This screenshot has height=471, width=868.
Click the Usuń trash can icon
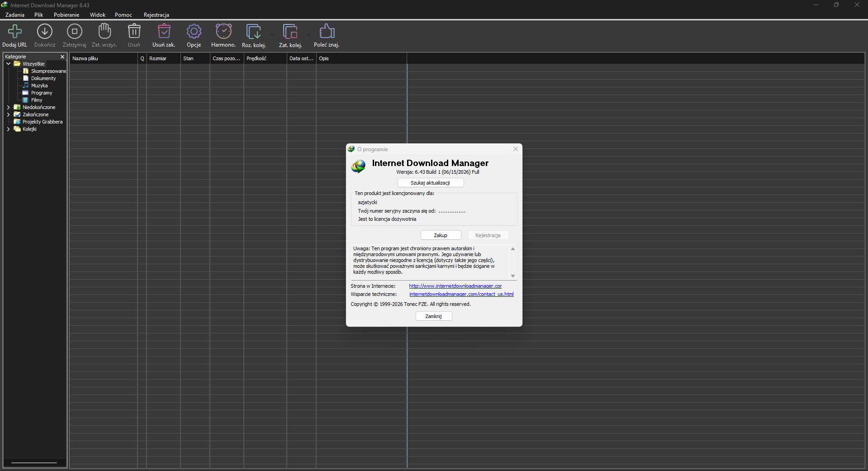[x=134, y=31]
